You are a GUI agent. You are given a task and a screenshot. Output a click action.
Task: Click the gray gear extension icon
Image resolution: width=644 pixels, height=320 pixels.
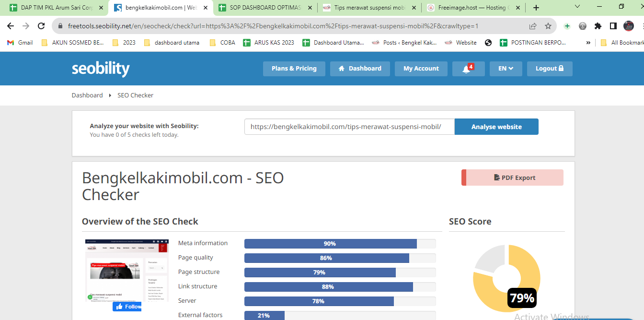(x=583, y=26)
